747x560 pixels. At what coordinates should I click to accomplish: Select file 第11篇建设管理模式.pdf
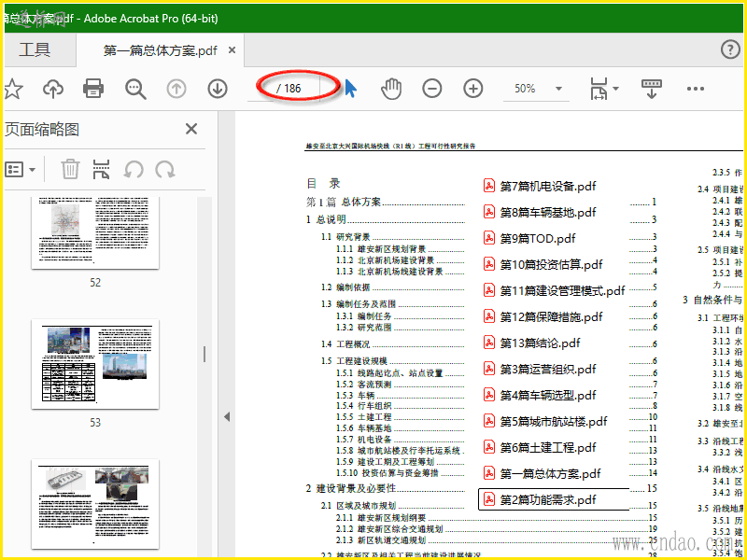coord(554,290)
